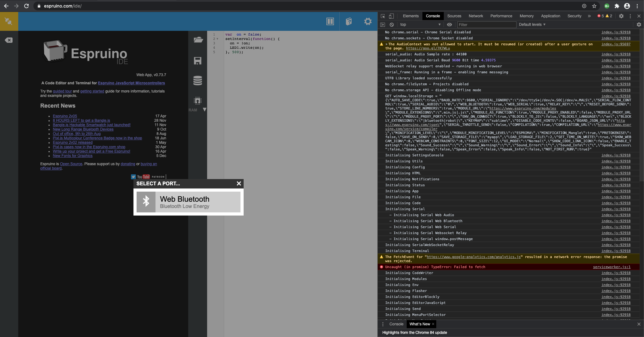Screen dimensions: 644x337
Task: Switch to the Performance tab
Action: point(501,16)
